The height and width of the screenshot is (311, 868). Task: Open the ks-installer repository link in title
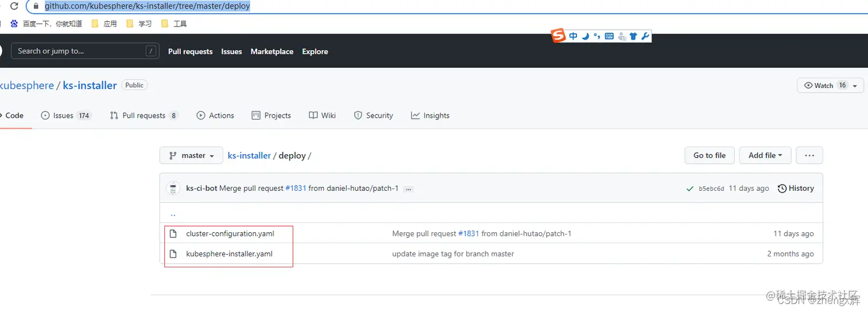[90, 85]
